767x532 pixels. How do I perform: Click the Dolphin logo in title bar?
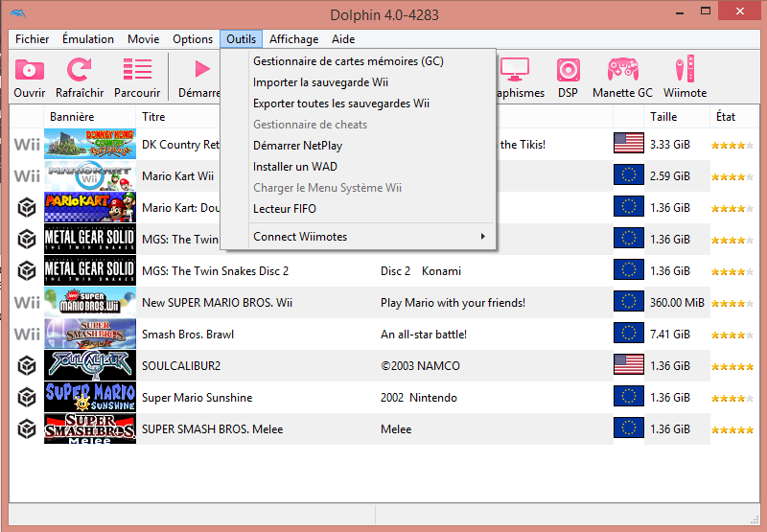pyautogui.click(x=18, y=13)
